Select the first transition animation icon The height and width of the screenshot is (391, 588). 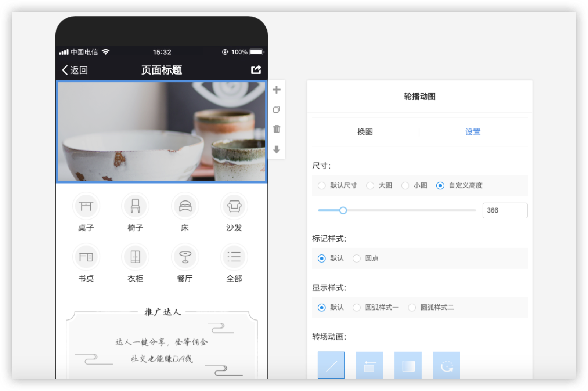(x=331, y=365)
